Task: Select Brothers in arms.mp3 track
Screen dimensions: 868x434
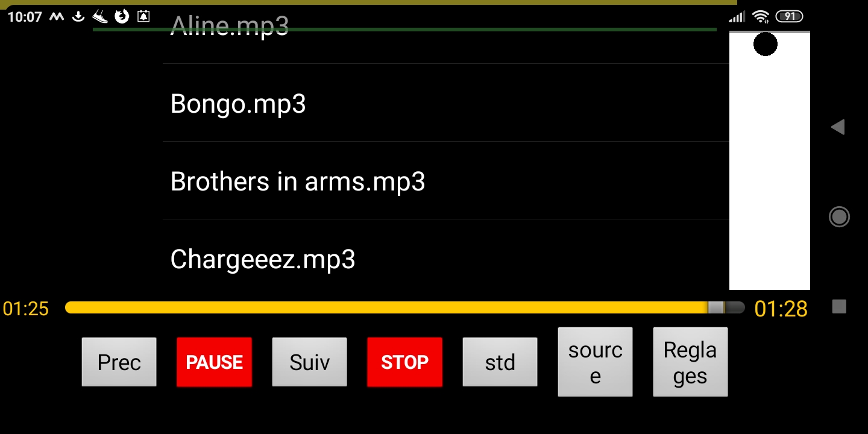Action: point(446,181)
